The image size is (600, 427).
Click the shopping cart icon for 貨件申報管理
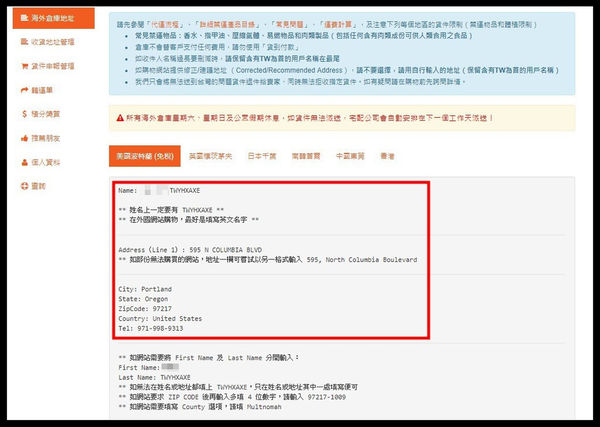[22, 66]
